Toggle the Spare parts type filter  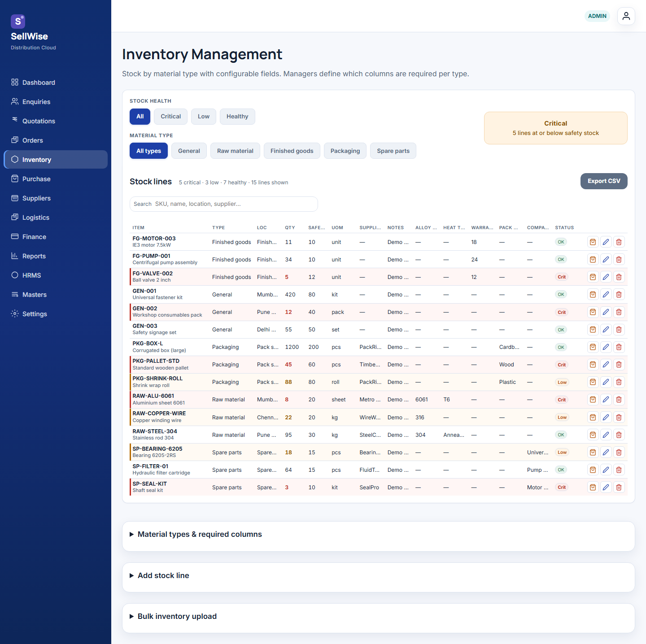click(x=393, y=151)
